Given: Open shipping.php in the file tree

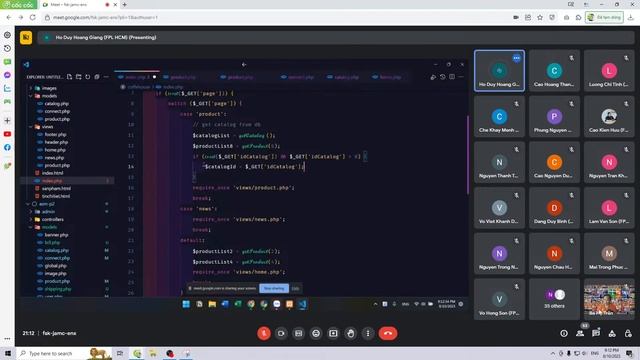Looking at the screenshot, I should (x=58, y=289).
